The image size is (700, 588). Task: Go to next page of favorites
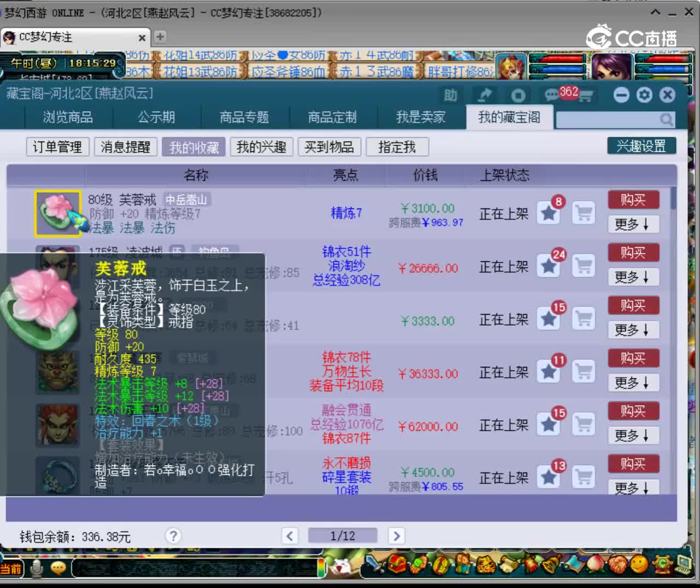tap(396, 536)
